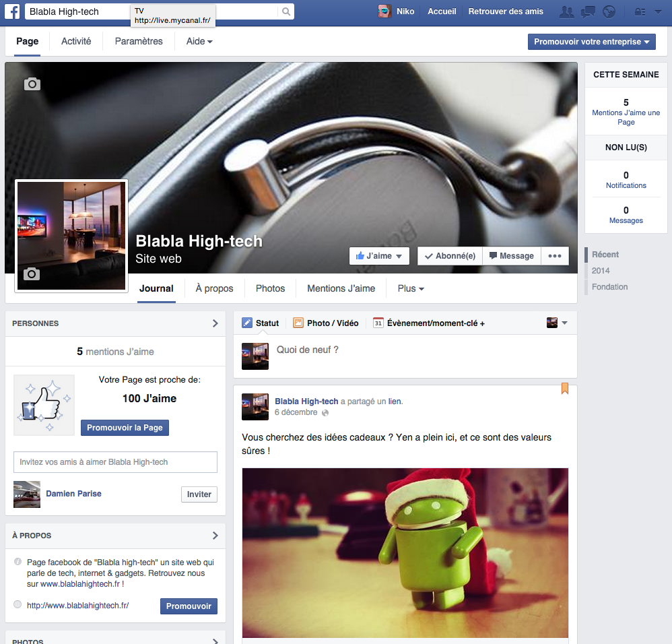Jump to Récent in timeline navigator

[605, 255]
